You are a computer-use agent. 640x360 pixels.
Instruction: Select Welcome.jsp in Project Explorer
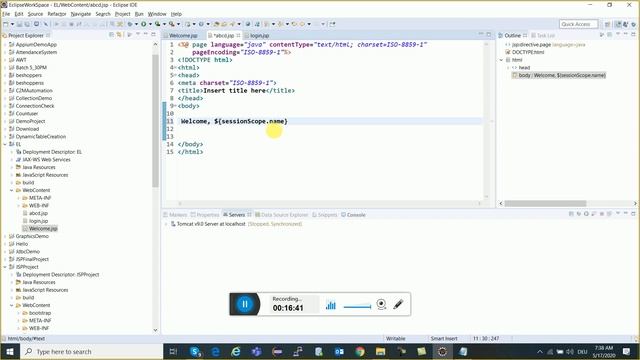[x=40, y=229]
